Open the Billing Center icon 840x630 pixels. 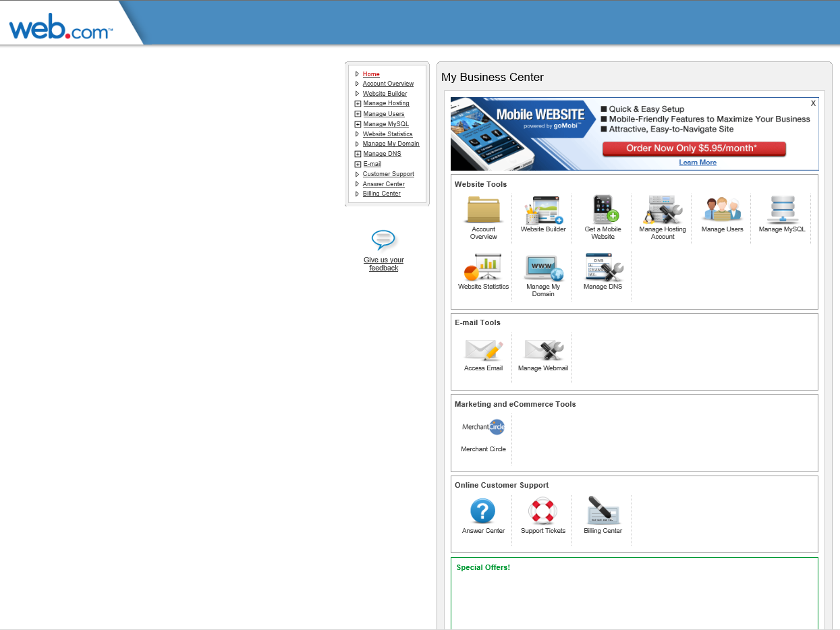[603, 511]
